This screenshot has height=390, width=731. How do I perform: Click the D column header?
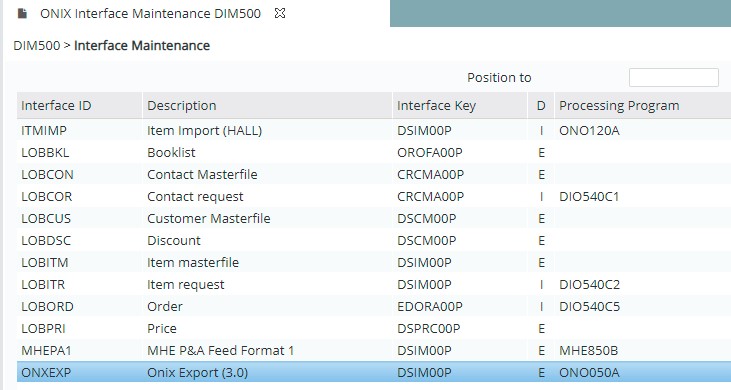pos(541,105)
